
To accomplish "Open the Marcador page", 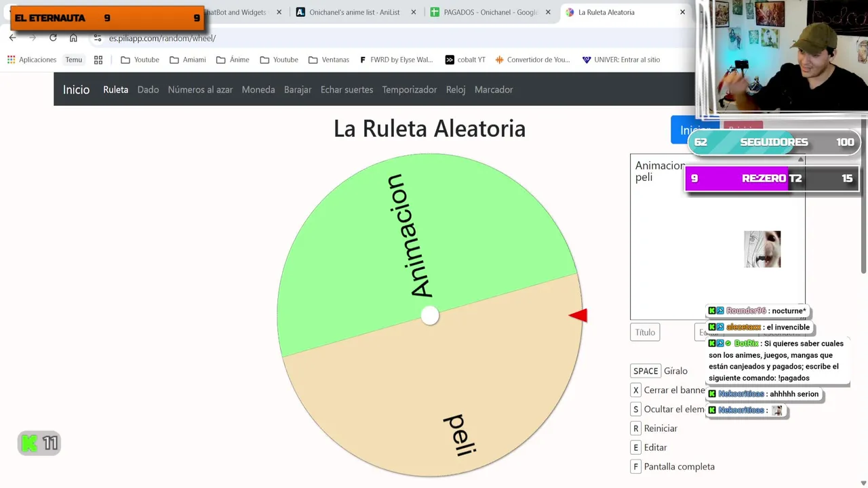I will click(494, 89).
